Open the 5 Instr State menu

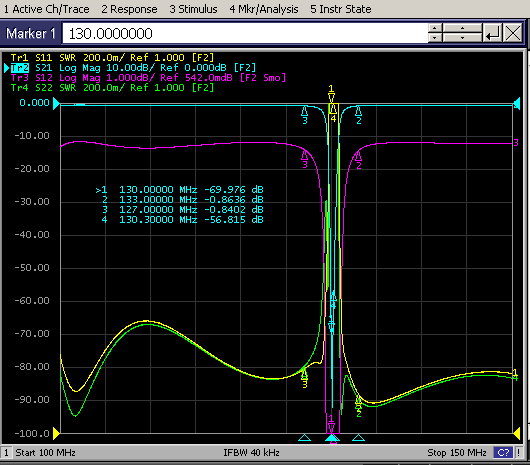341,9
